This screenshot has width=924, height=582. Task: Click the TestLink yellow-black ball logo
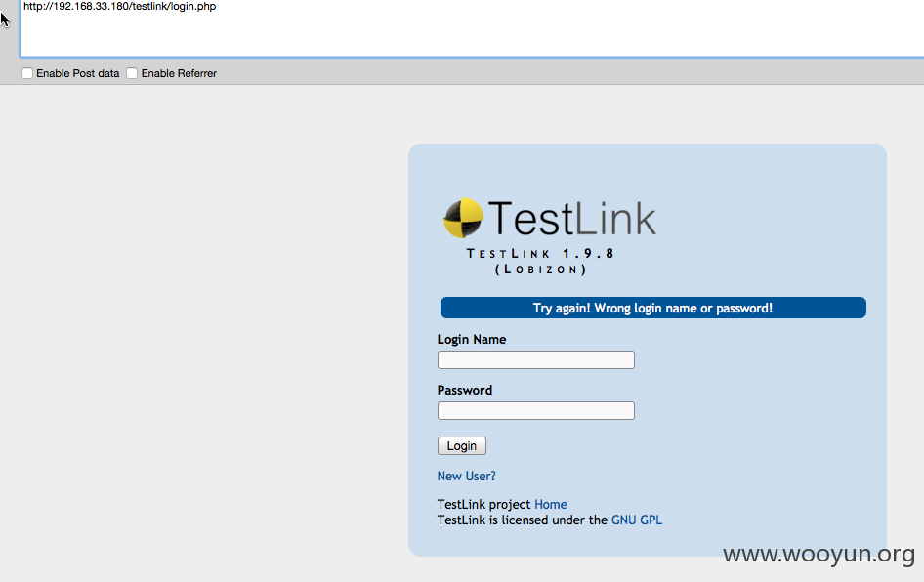point(463,218)
